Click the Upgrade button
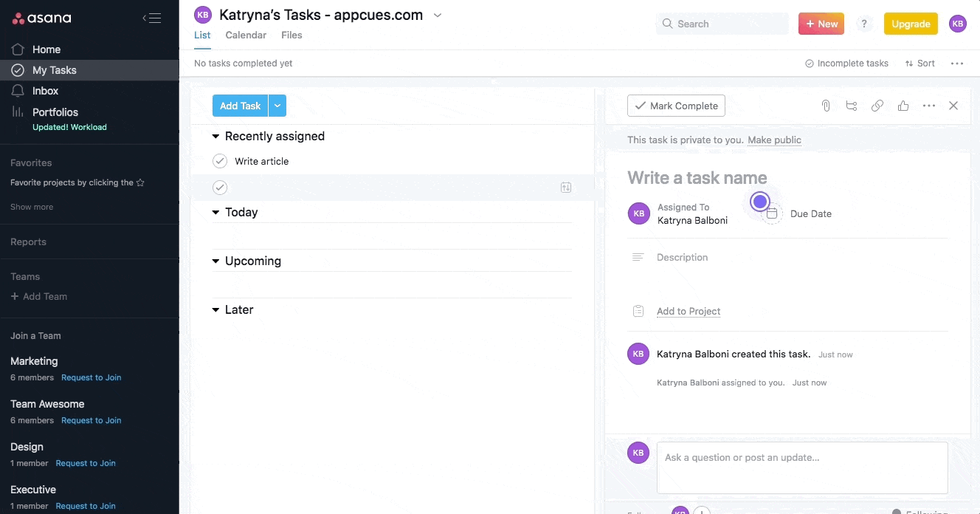 pyautogui.click(x=911, y=24)
